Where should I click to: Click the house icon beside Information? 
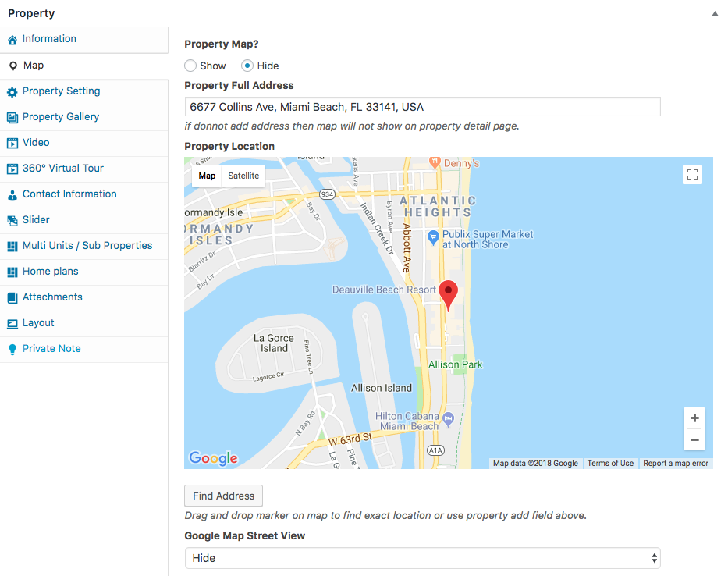12,40
